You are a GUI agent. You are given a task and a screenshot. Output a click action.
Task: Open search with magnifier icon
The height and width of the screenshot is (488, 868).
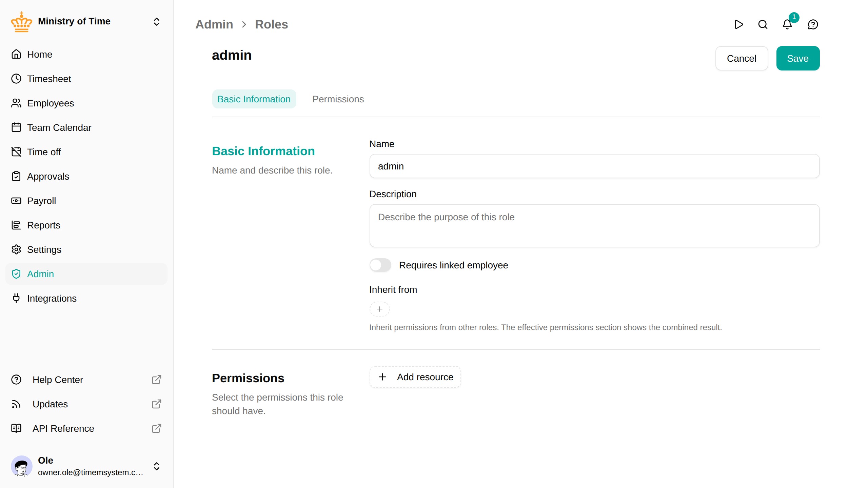pyautogui.click(x=763, y=24)
